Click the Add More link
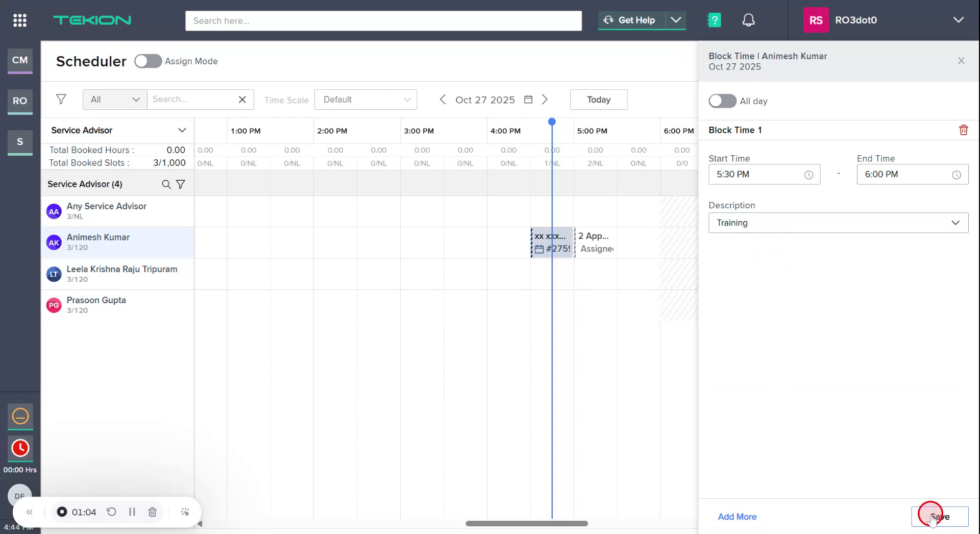The image size is (980, 534). [737, 517]
